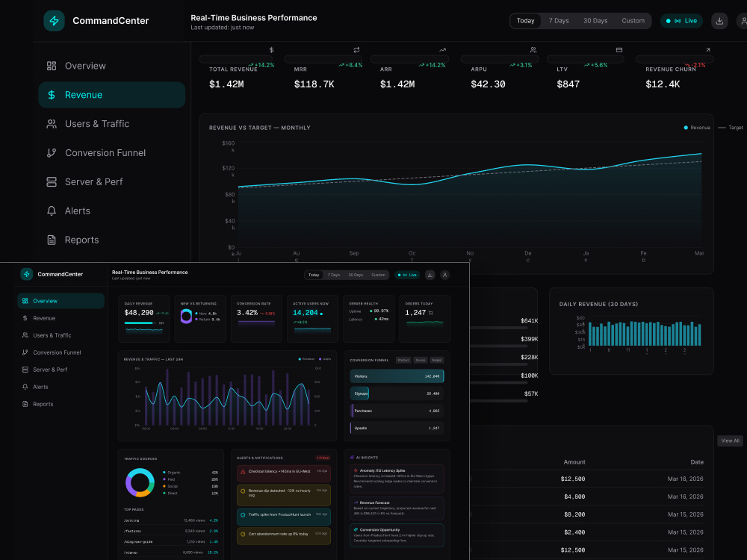Switch funnel to Product tab
This screenshot has height=560, width=747.
click(x=403, y=360)
